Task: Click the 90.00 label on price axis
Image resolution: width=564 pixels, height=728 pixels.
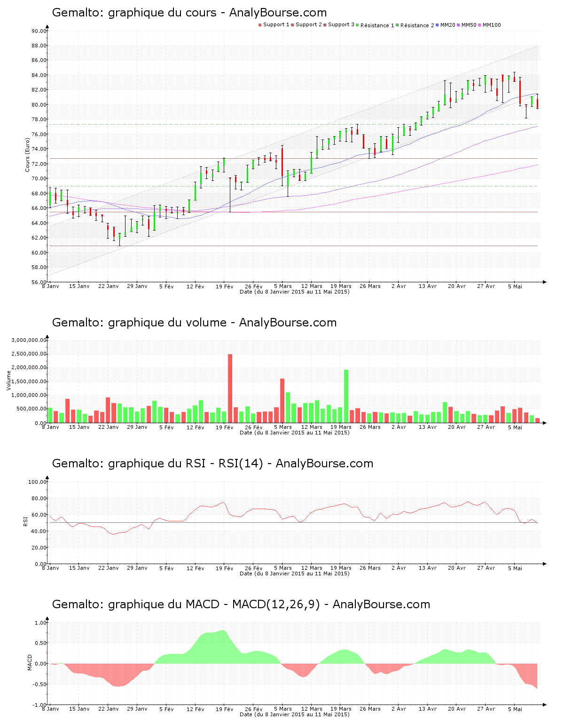Action: click(39, 31)
